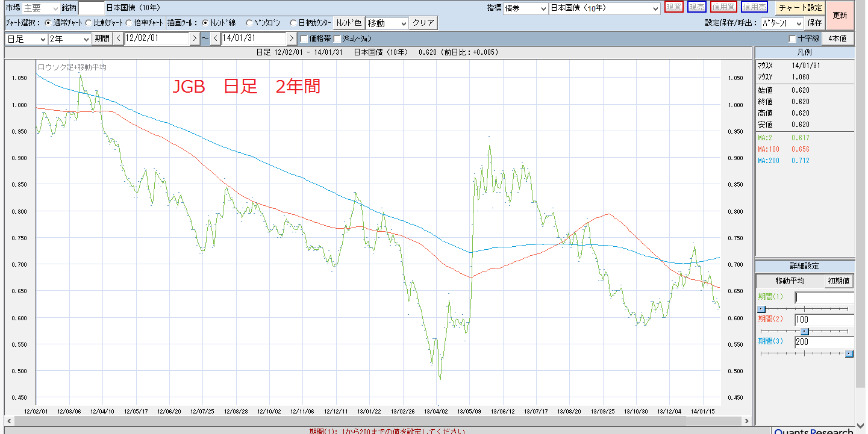Click the 詳細設定 panel header
The image size is (868, 434).
click(805, 265)
